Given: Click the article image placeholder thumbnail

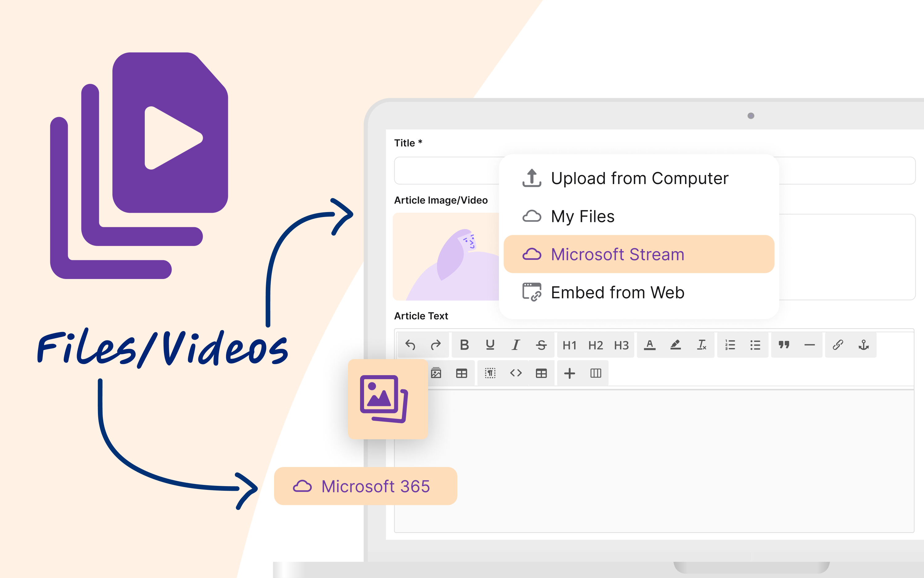Looking at the screenshot, I should click(x=446, y=256).
